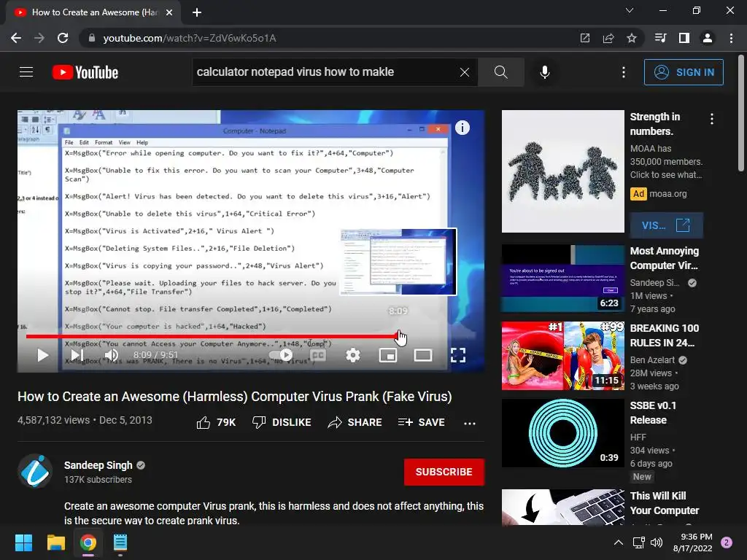Viewport: 747px width, 560px height.
Task: Open Chrome side panel
Action: tap(684, 38)
